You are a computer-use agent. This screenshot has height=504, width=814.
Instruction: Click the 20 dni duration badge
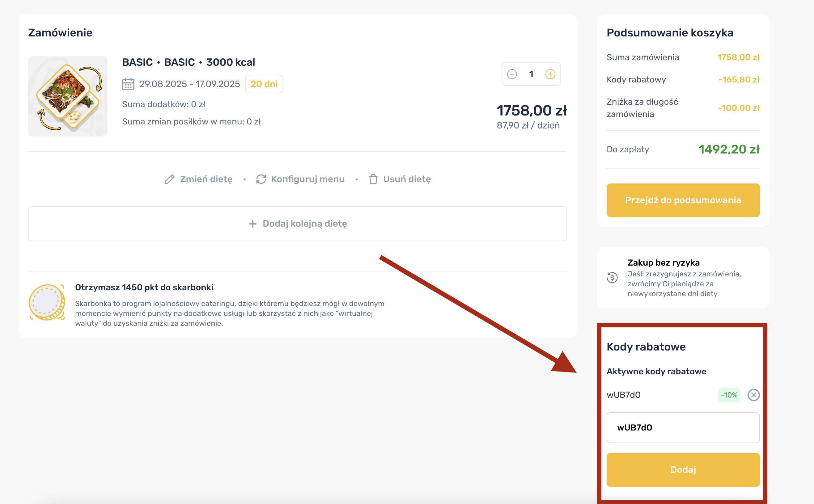pyautogui.click(x=264, y=84)
